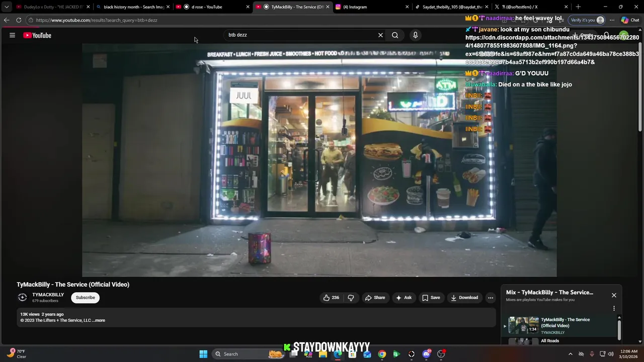
Task: Like the video with the thumbs up
Action: (331, 298)
